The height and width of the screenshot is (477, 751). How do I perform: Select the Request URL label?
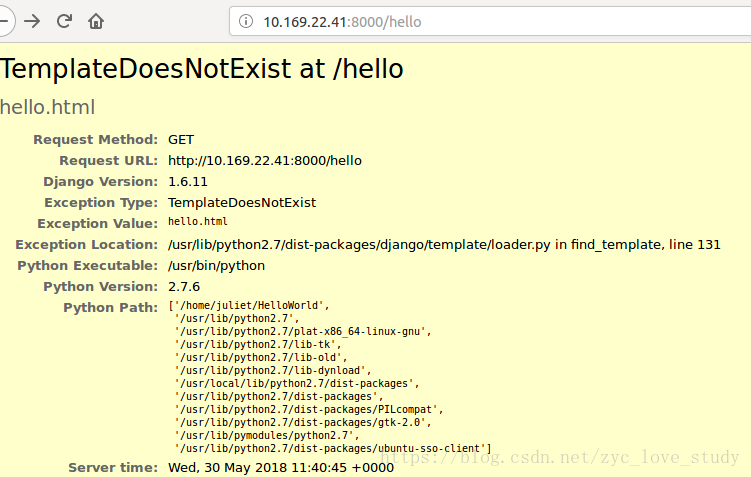[x=108, y=161]
